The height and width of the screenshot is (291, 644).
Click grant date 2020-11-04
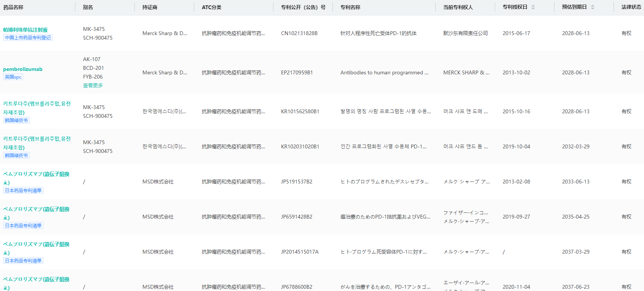click(516, 287)
